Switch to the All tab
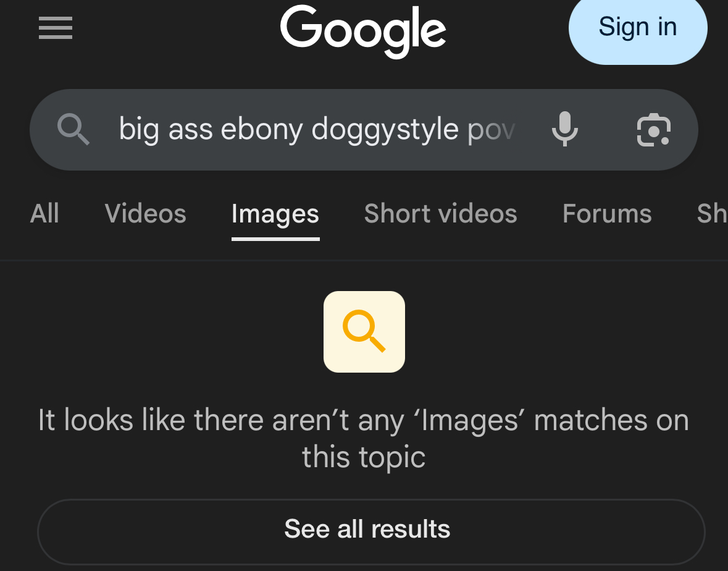The width and height of the screenshot is (728, 571). click(x=44, y=214)
